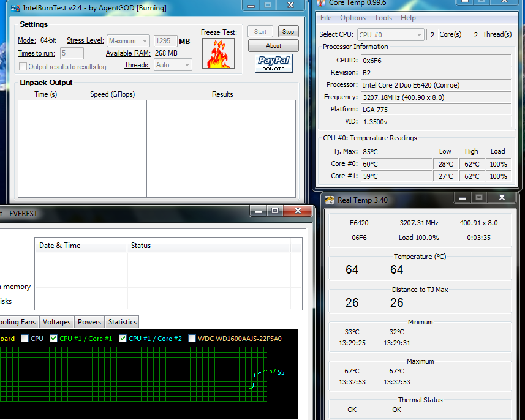The image size is (525, 420).
Task: Click the Freeze Test flame icon
Action: click(x=218, y=53)
